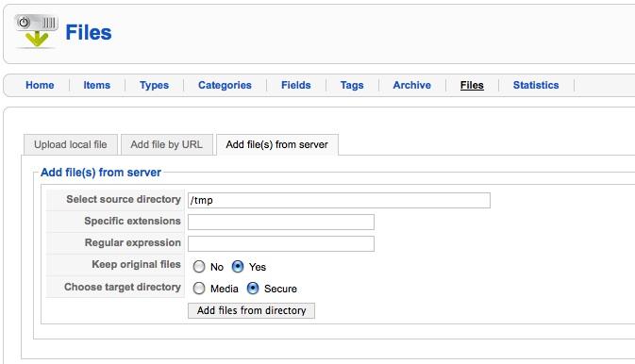The image size is (635, 364).
Task: Select the Add file(s) from server tab
Action: coord(277,144)
